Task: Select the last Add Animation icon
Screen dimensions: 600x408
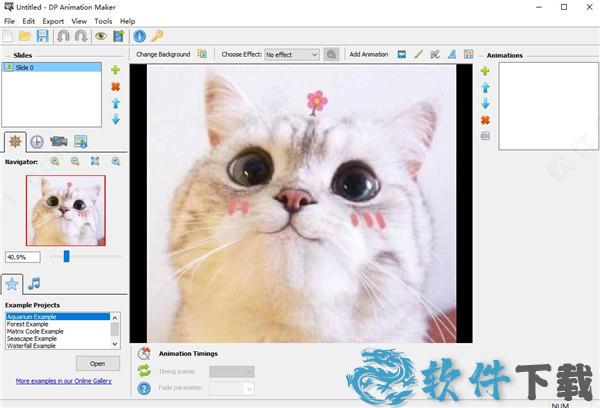Action: [468, 54]
